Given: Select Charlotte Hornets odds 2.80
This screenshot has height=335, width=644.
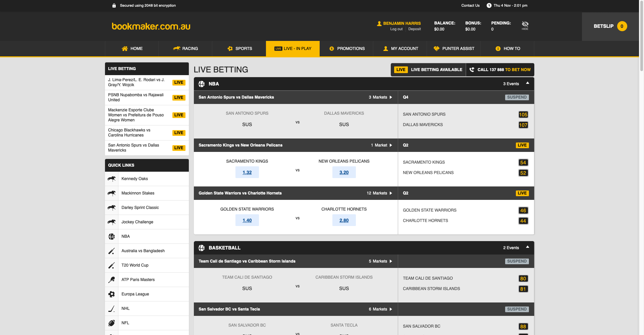Looking at the screenshot, I should point(344,220).
